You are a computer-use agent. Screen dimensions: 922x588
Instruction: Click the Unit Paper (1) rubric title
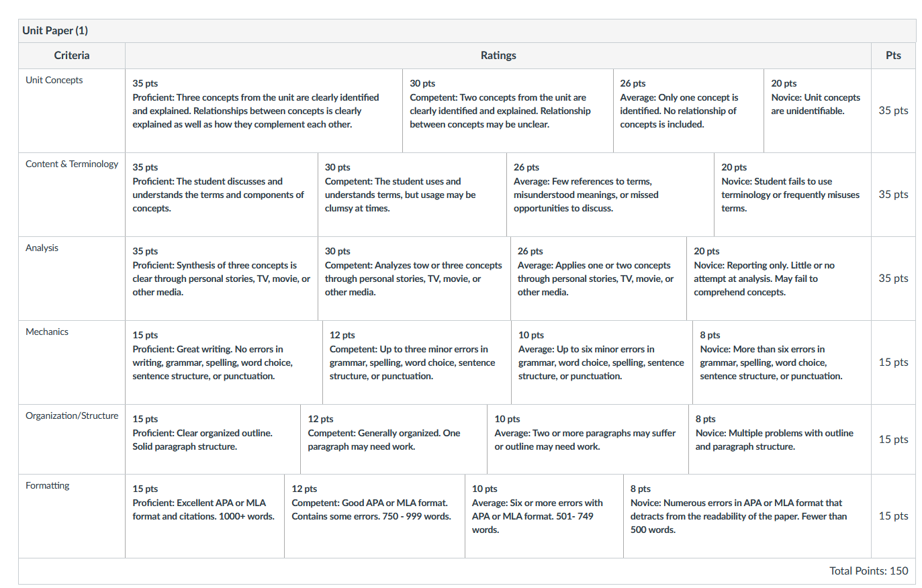point(55,31)
